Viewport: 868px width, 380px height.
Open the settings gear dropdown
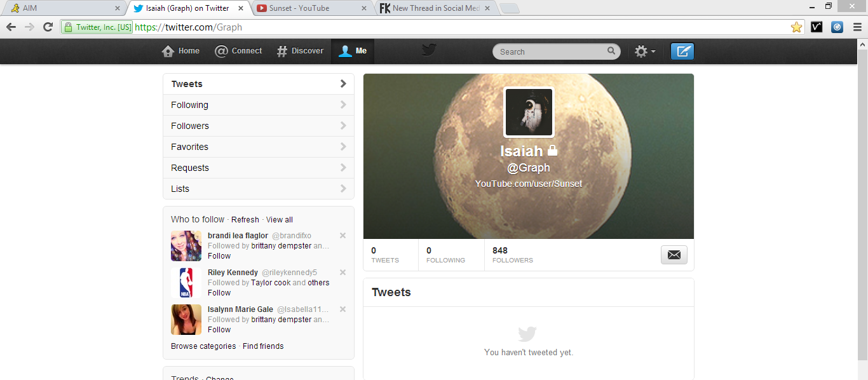click(645, 51)
